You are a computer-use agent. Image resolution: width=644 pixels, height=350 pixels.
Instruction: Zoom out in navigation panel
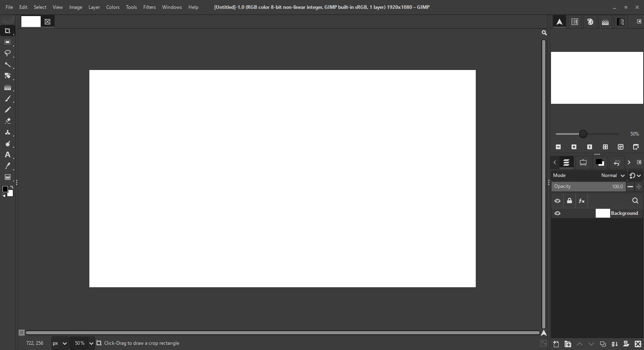tap(558, 147)
